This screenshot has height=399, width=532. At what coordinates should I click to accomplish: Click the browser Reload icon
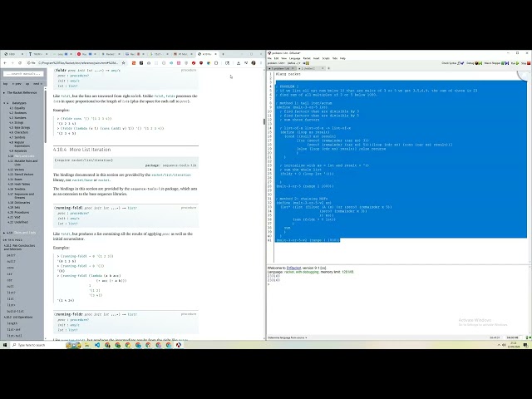(x=20, y=63)
